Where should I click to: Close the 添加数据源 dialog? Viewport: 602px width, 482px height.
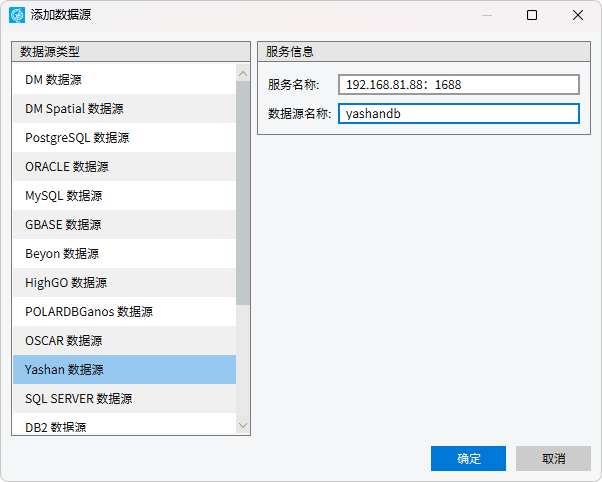pyautogui.click(x=578, y=15)
